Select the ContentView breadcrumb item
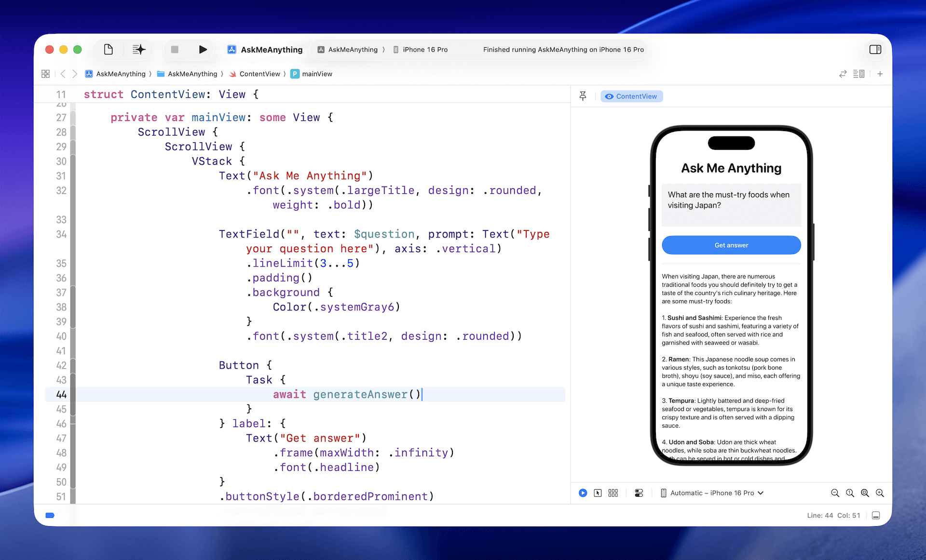Viewport: 926px width, 560px height. tap(259, 74)
